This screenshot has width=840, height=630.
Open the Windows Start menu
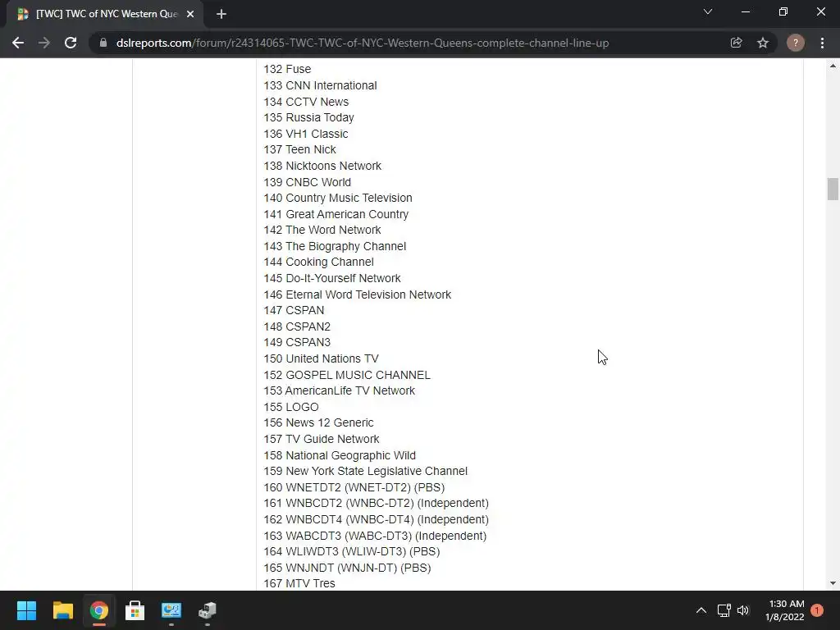26,610
